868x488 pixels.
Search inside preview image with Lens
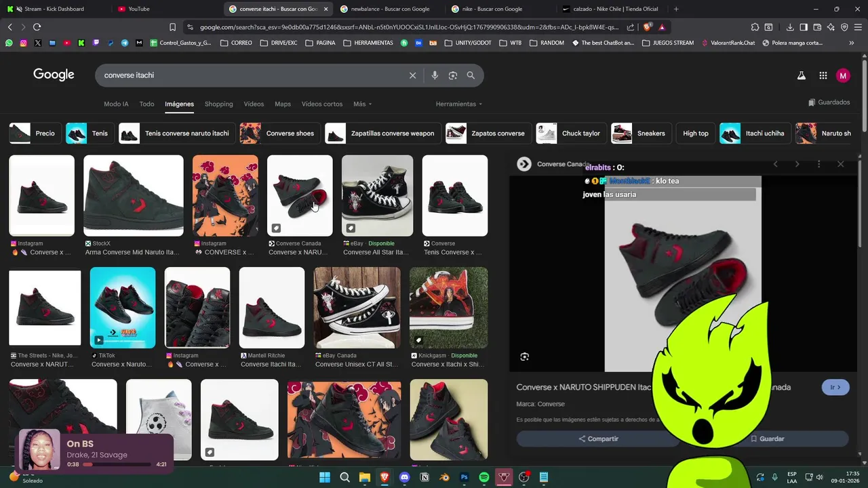pos(524,357)
